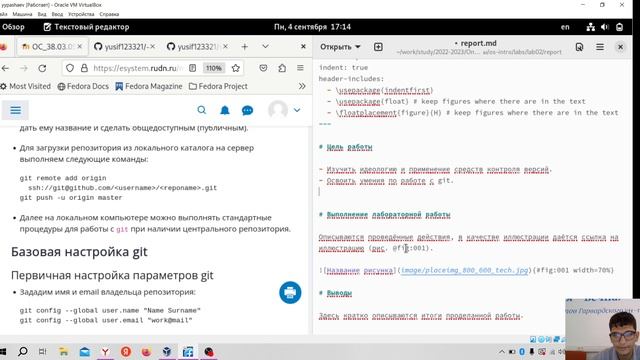Open Task View on Windows taskbar
This screenshot has height=360, width=640.
pyautogui.click(x=42, y=351)
